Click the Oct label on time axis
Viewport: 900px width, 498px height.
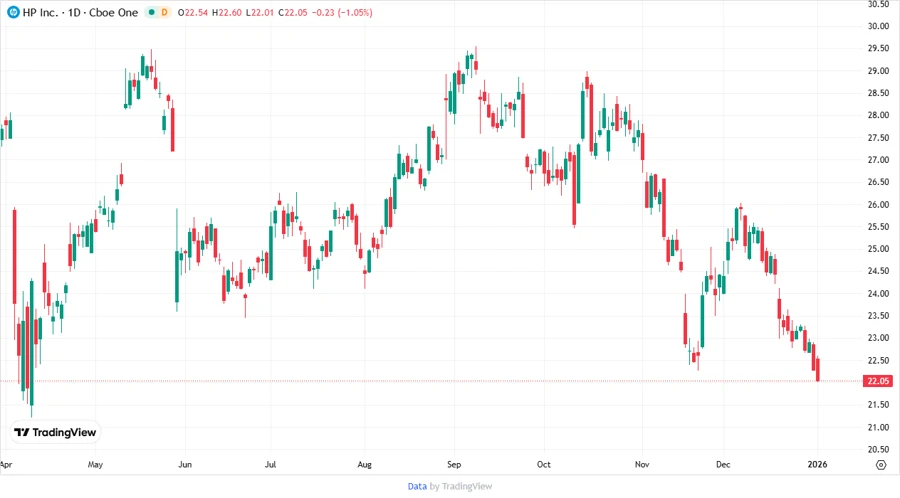[x=544, y=464]
